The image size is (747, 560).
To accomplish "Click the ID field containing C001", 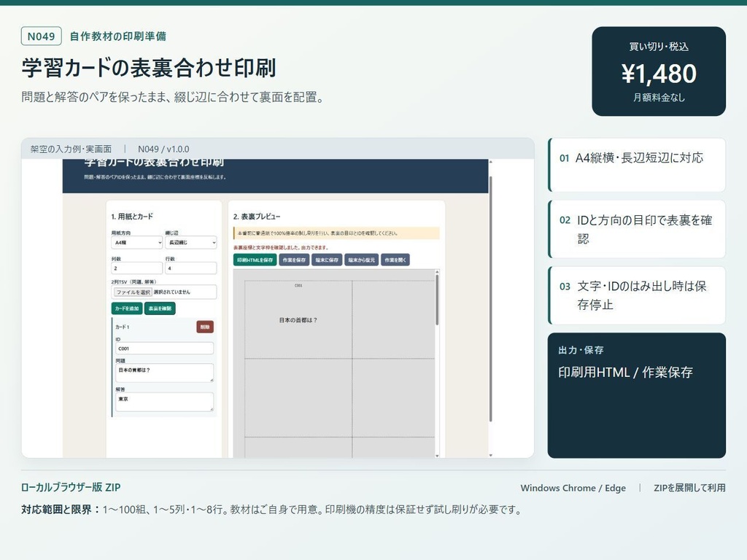I will click(164, 348).
